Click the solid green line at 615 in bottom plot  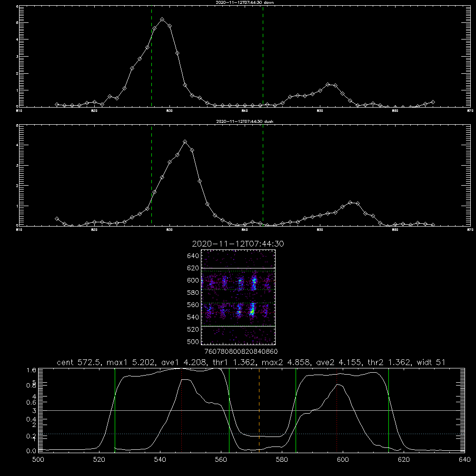(x=388, y=410)
